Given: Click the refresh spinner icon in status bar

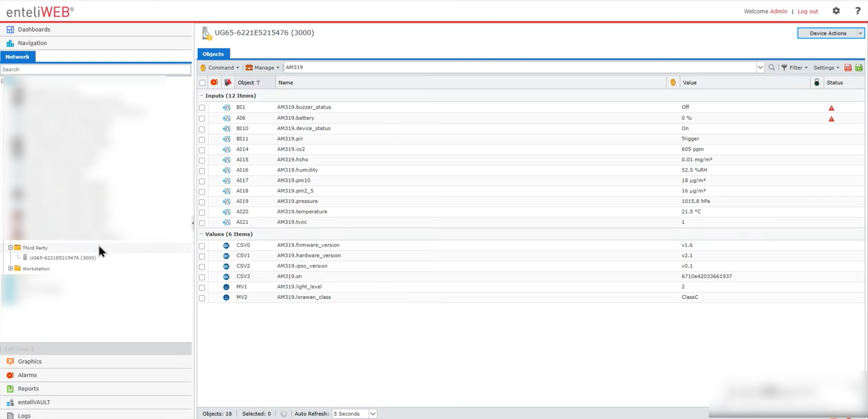Looking at the screenshot, I should point(283,414).
